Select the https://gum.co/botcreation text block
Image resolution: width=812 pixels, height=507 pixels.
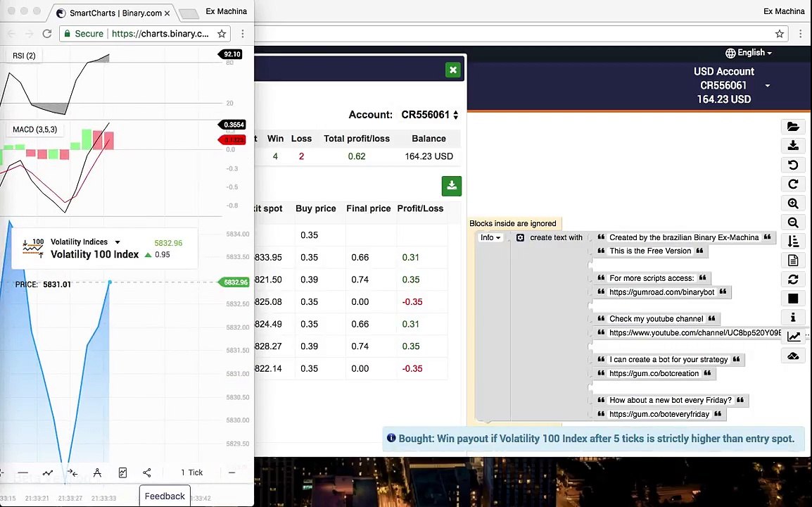point(654,373)
